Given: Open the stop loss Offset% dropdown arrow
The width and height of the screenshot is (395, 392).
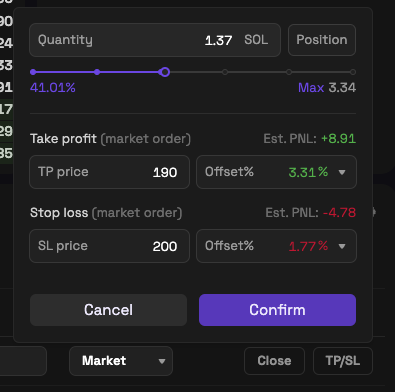Looking at the screenshot, I should [x=342, y=246].
